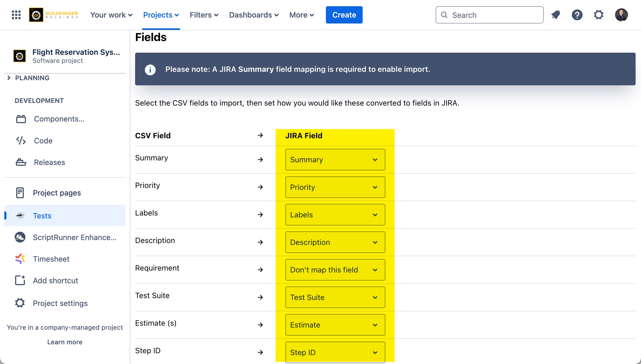Open Timesheet in the sidebar
This screenshot has width=641, height=364.
(x=51, y=259)
